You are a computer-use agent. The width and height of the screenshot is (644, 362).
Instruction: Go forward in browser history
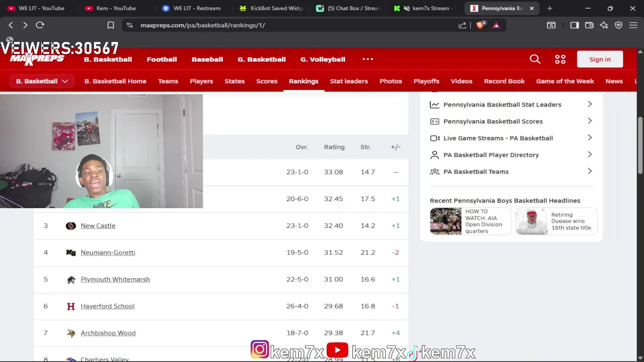(25, 25)
